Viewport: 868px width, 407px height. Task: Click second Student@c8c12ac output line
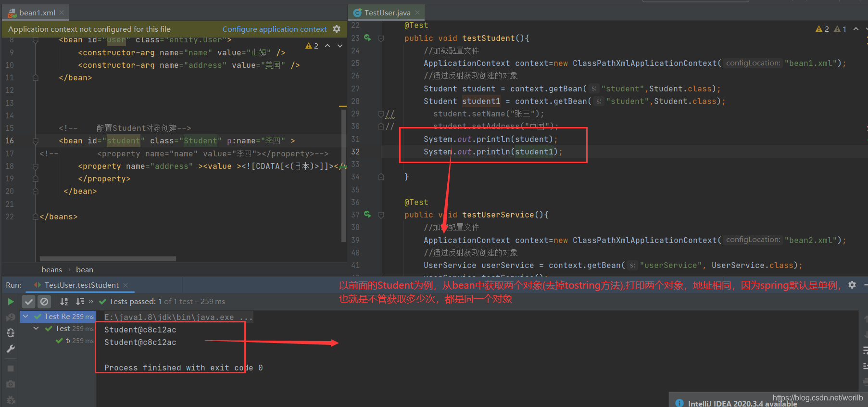[140, 342]
